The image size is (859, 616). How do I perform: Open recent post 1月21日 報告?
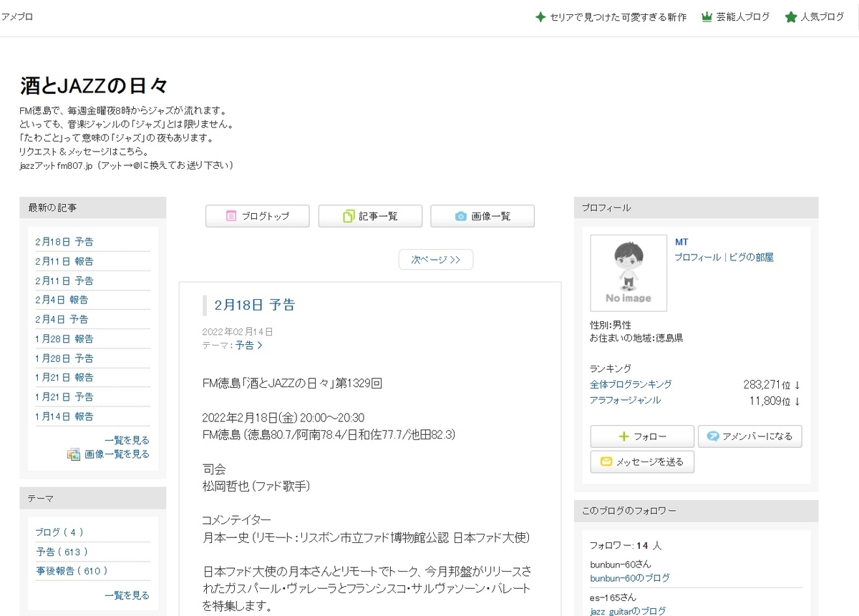(64, 377)
